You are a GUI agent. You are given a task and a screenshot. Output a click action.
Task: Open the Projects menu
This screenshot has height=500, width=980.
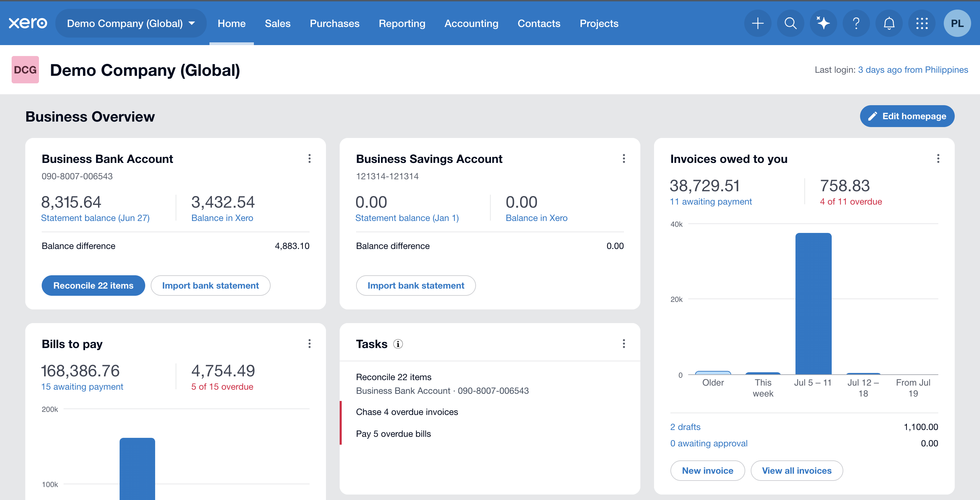click(599, 23)
